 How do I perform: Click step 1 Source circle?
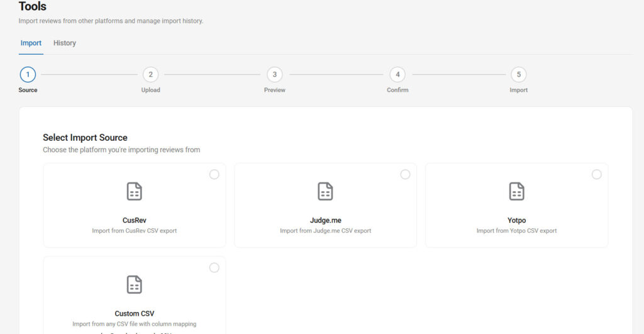tap(28, 74)
